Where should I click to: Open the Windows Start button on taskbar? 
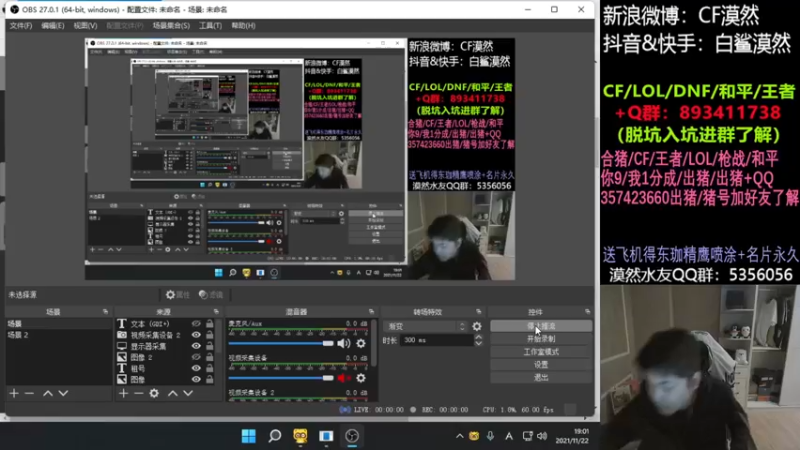point(248,436)
